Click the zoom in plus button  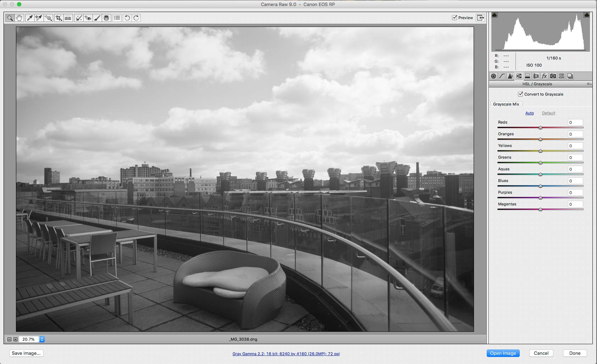click(x=15, y=339)
